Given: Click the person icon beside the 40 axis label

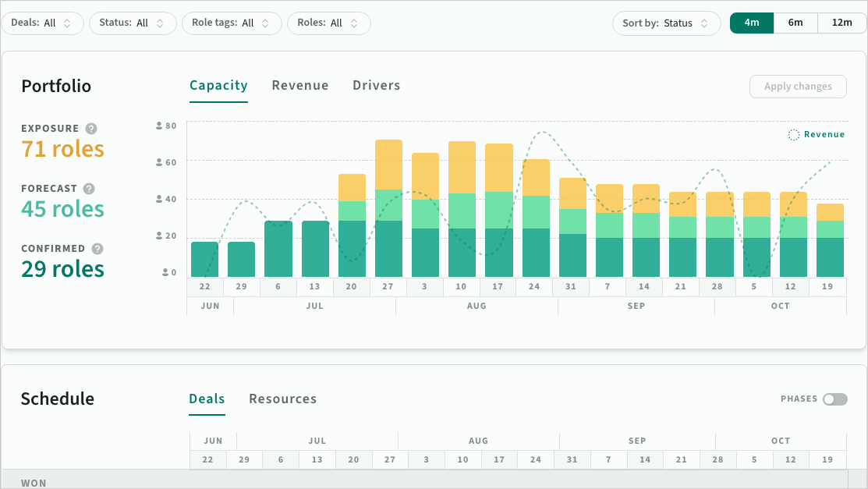Looking at the screenshot, I should coord(159,199).
